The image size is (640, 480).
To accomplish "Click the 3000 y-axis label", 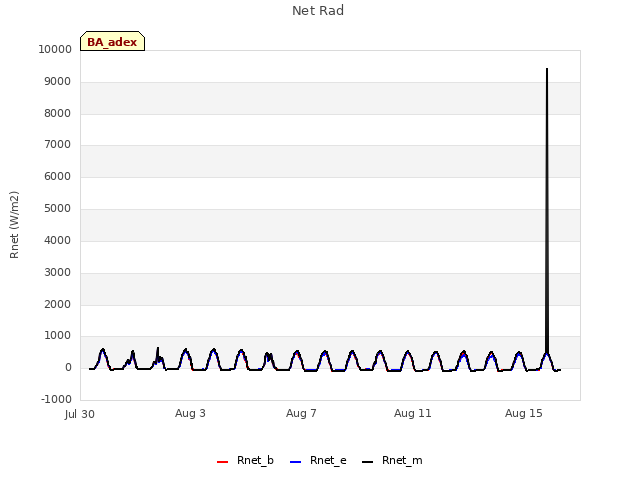I will coord(58,272).
